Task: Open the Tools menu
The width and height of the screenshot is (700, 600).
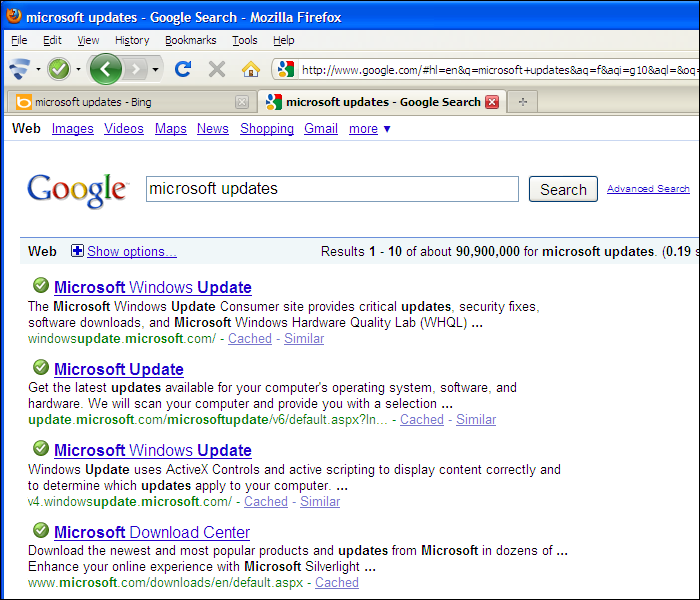Action: pos(245,40)
